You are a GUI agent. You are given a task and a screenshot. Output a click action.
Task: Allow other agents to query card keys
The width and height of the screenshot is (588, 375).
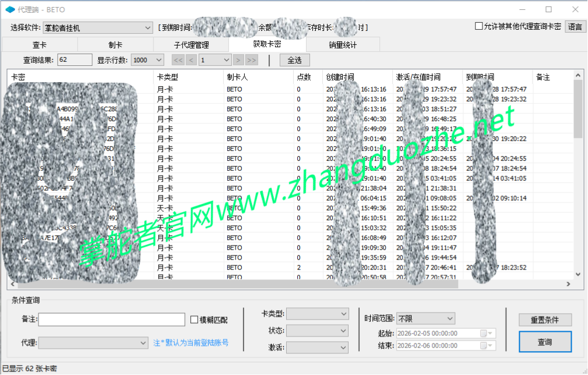(479, 26)
